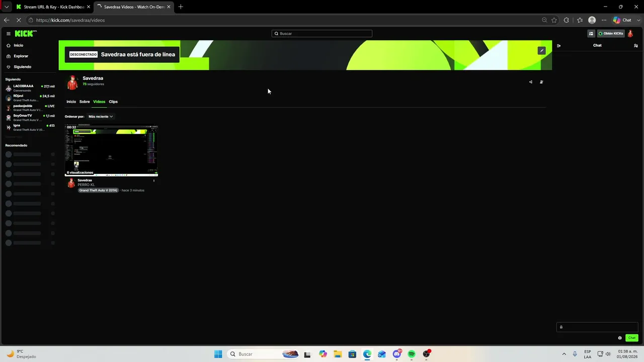Screen dimensions: 644x362
Task: Open the tab search dropdown arrow
Action: click(x=7, y=7)
